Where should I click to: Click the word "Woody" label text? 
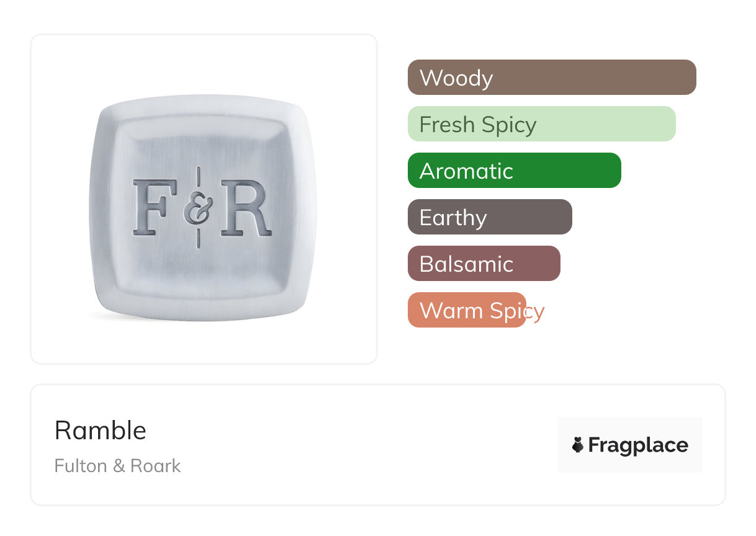[x=456, y=78]
